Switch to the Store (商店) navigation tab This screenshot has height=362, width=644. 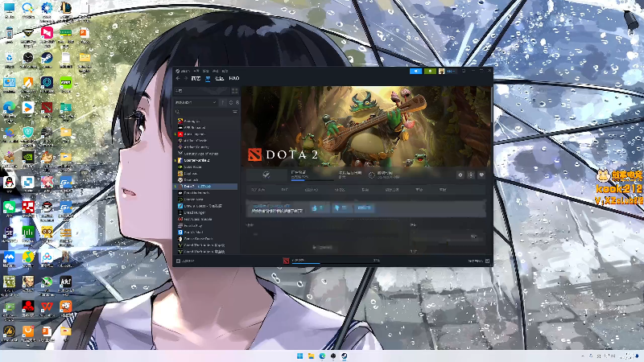(x=196, y=78)
